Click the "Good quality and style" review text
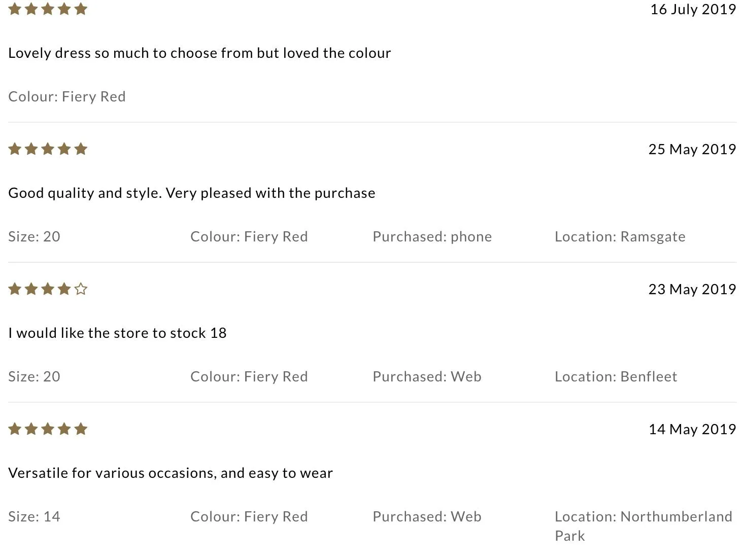745x560 pixels. click(x=192, y=193)
